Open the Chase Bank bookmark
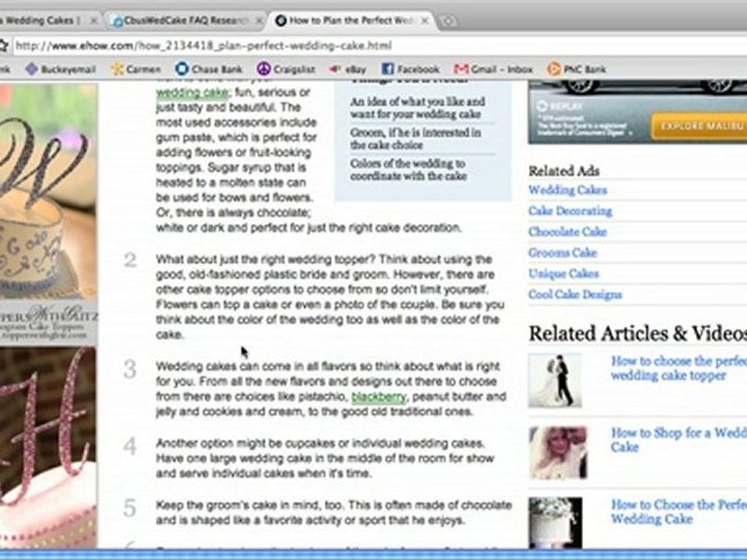This screenshot has height=560, width=747. tap(209, 69)
